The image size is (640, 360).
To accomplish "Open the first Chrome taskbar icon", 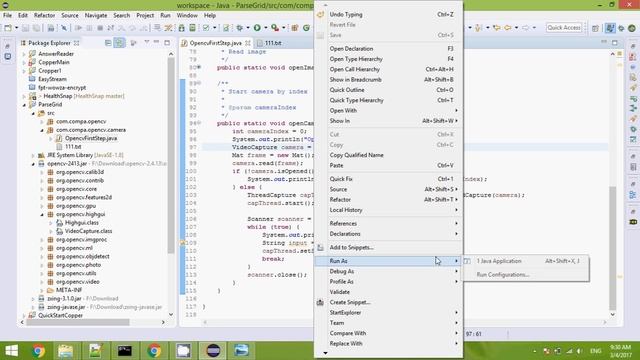I will tap(39, 351).
